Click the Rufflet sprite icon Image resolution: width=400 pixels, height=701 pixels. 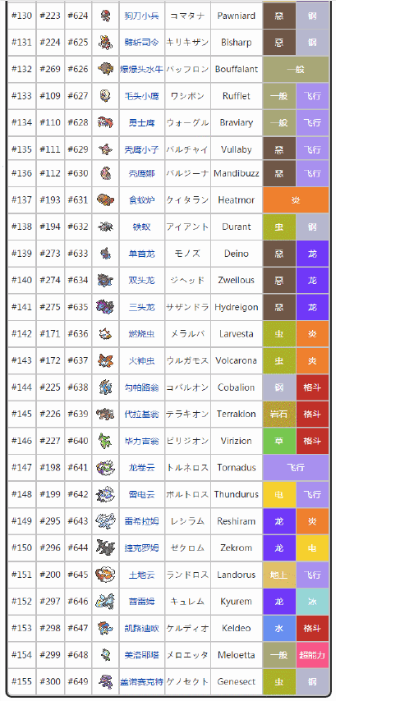click(x=105, y=96)
